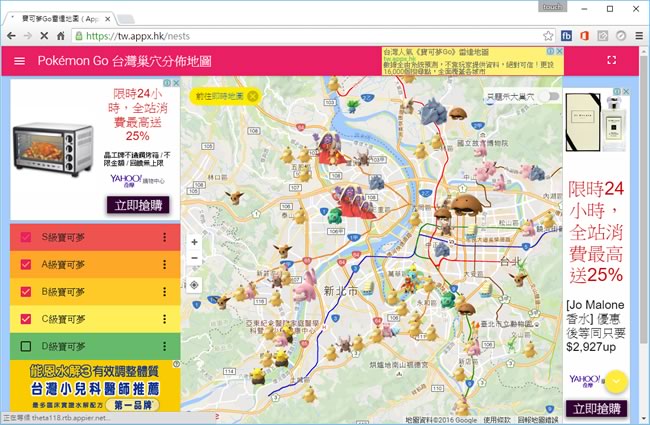Image resolution: width=650 pixels, height=425 pixels.
Task: Click the fullscreen icon in the header
Action: (612, 61)
